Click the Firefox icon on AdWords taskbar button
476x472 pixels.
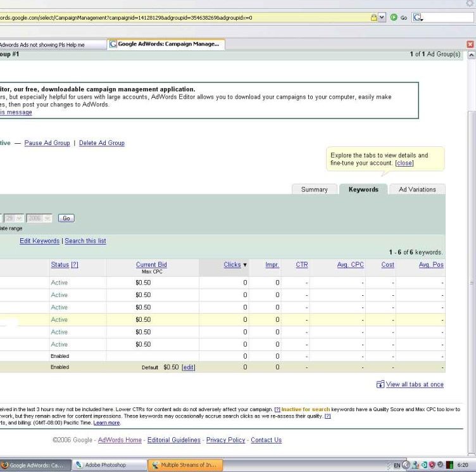pyautogui.click(x=4, y=465)
